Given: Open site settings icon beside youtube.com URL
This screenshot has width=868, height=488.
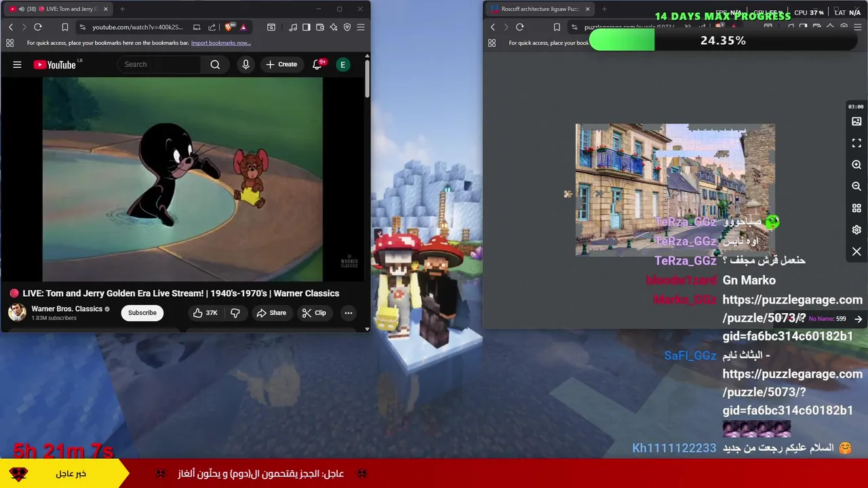Looking at the screenshot, I should 82,27.
